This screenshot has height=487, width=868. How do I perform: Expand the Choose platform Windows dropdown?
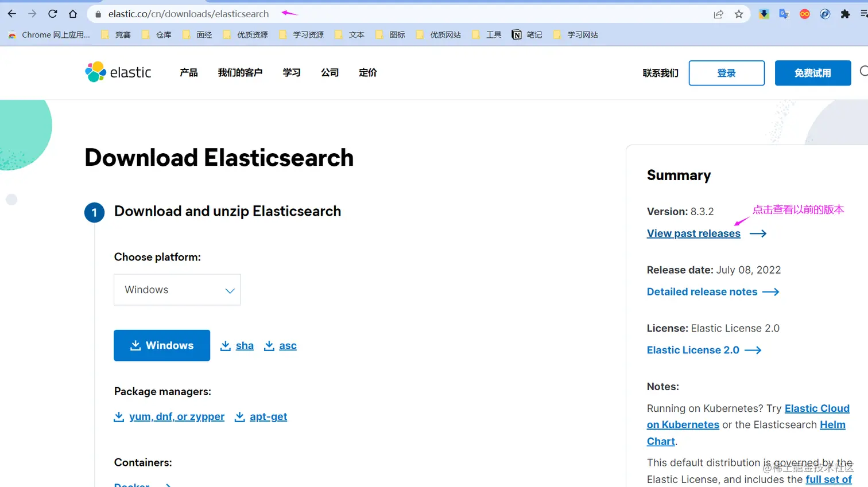tap(177, 290)
